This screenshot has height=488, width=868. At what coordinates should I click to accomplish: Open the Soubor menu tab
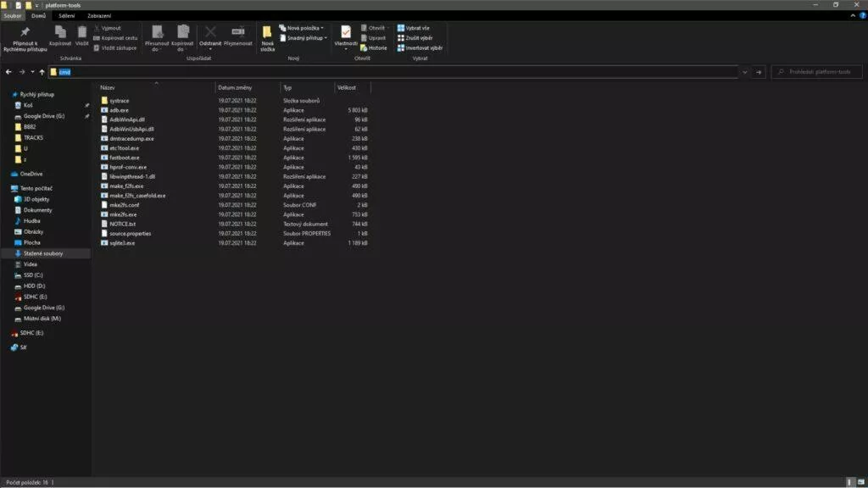click(12, 15)
